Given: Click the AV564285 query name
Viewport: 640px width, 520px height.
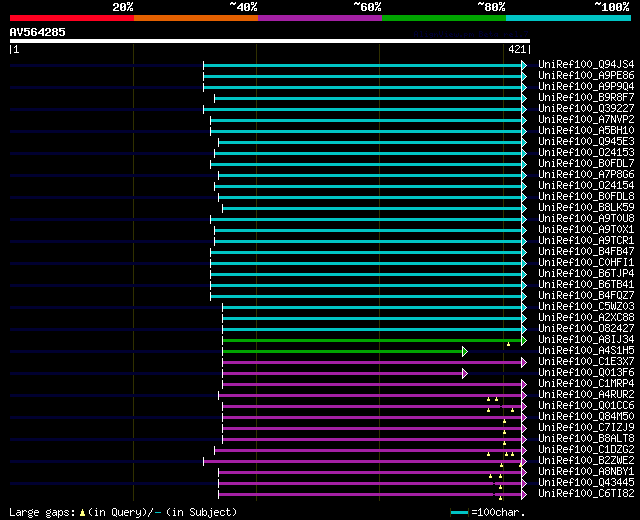Looking at the screenshot, I should point(38,32).
